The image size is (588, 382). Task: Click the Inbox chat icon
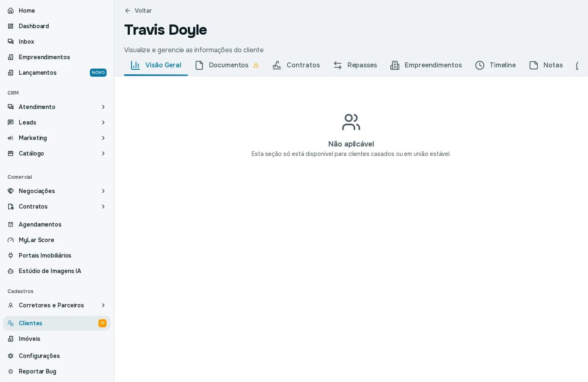pos(11,42)
